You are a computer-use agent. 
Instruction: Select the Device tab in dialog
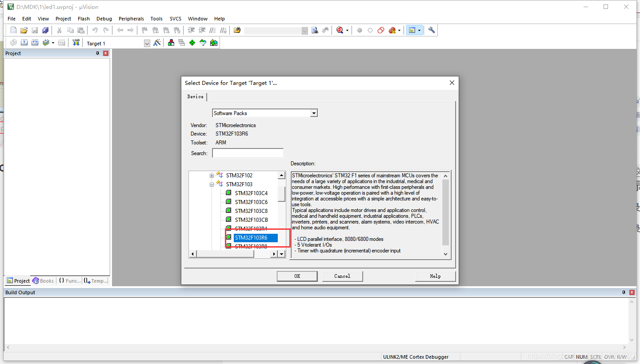pyautogui.click(x=196, y=96)
